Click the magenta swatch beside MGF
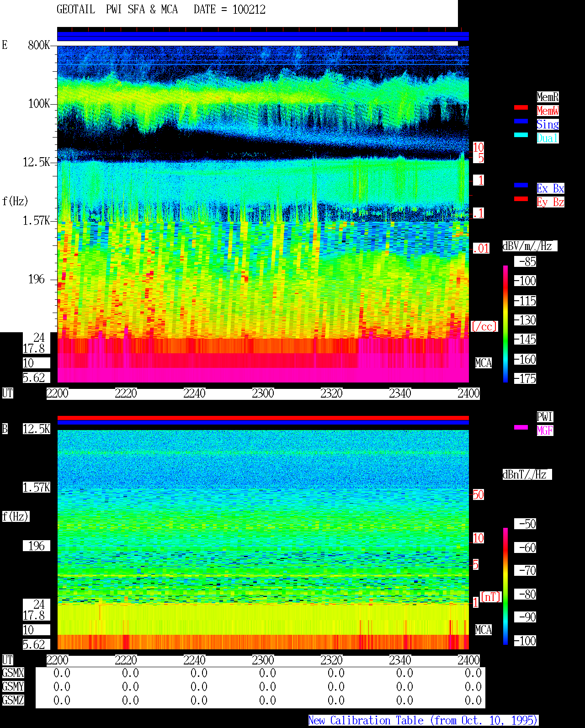Screen dimensions: 585x728 [x=521, y=427]
